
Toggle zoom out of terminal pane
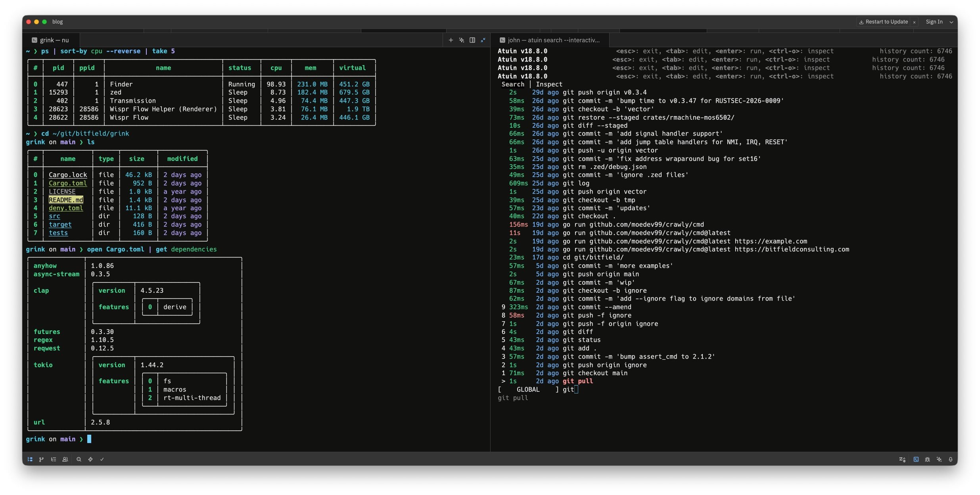pyautogui.click(x=483, y=40)
